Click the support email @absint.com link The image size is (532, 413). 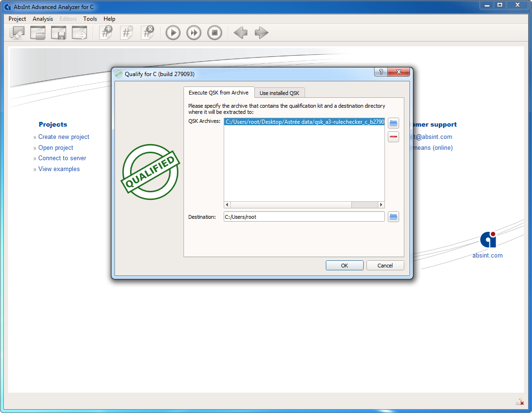(433, 137)
